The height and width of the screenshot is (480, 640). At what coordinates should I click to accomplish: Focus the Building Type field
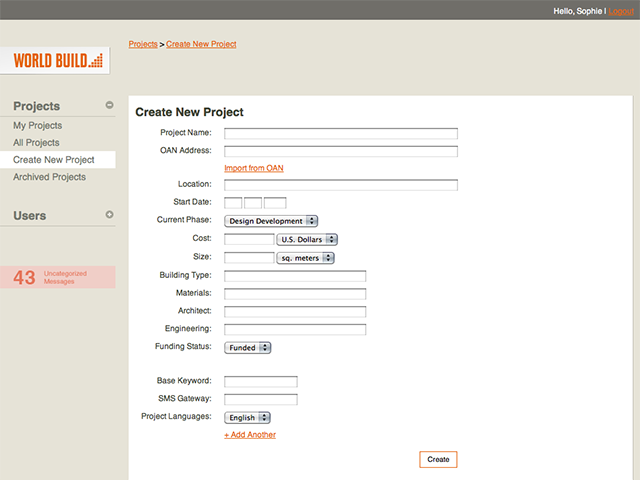(295, 276)
